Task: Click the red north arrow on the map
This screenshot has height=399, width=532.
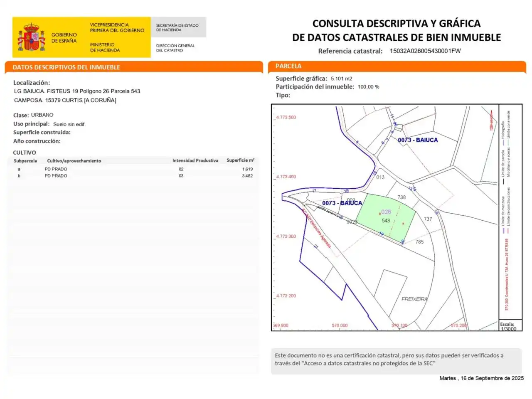Action: click(491, 120)
